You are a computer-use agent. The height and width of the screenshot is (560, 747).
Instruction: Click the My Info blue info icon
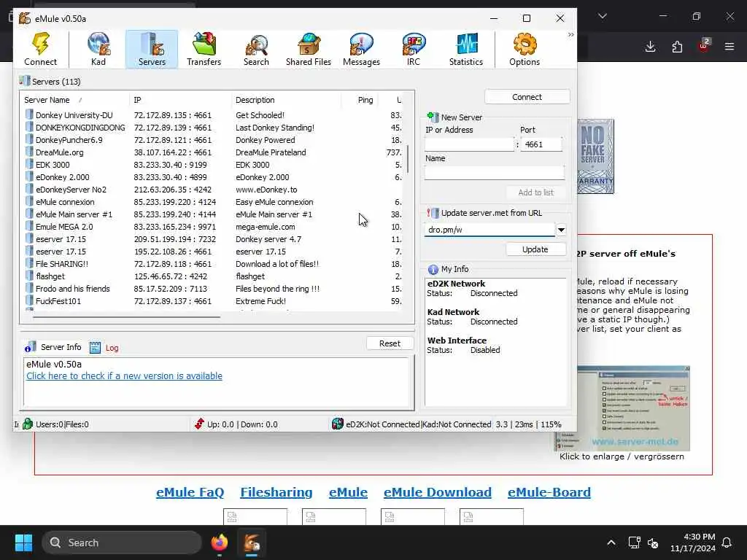click(x=433, y=270)
